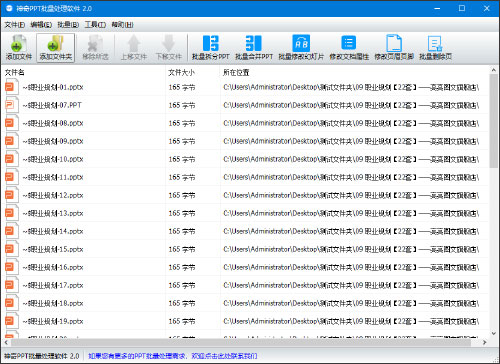Open the 修改文档属性 (document properties) tool
The height and width of the screenshot is (364, 500).
coord(349,48)
